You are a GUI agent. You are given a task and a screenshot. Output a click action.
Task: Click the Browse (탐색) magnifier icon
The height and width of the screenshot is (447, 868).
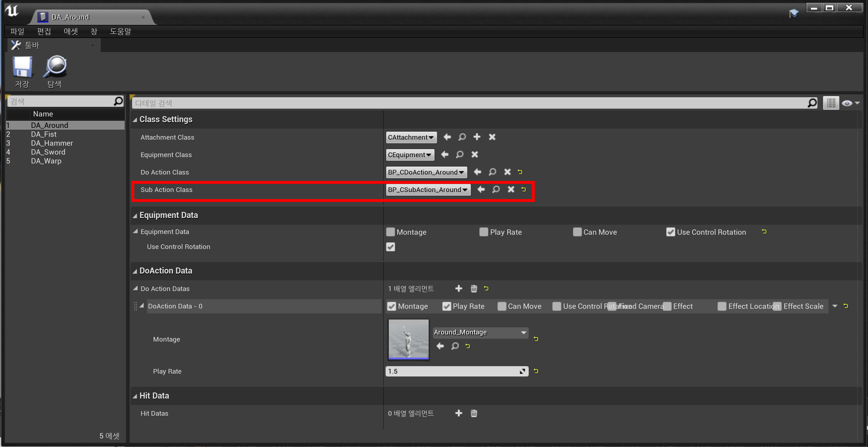[x=55, y=67]
